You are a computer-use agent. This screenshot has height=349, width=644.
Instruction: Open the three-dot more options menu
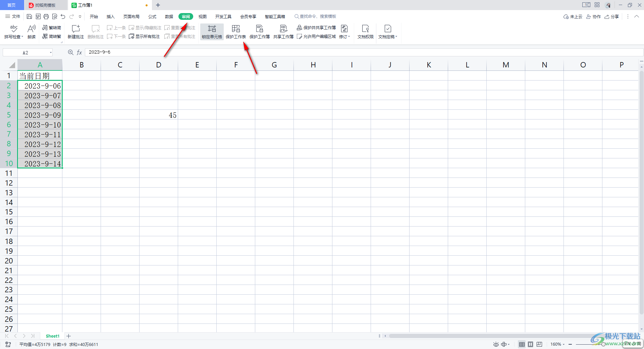click(628, 16)
